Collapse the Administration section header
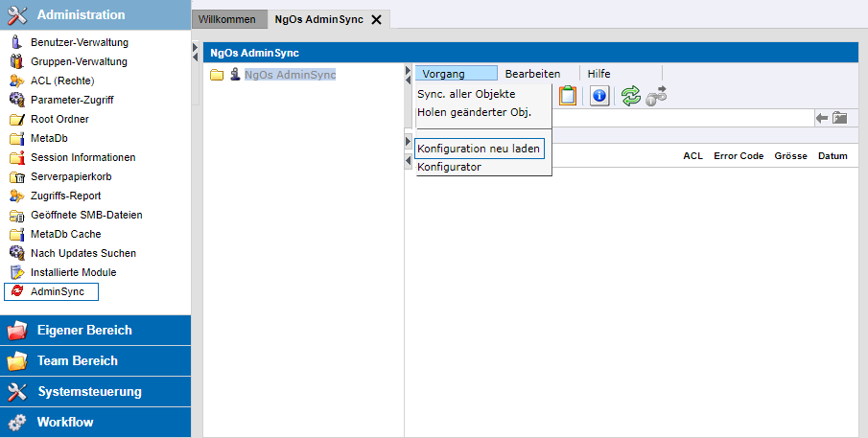 [x=96, y=15]
